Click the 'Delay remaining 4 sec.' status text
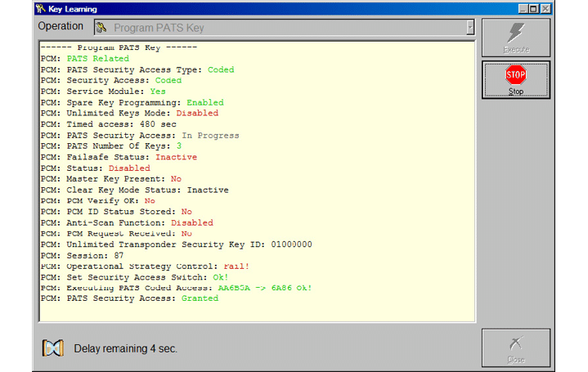 [x=125, y=349]
